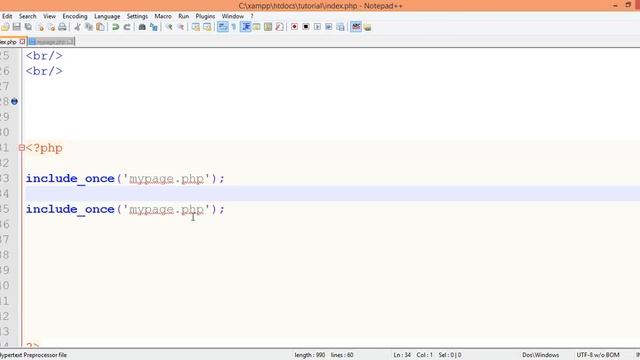This screenshot has height=360, width=640.
Task: Toggle synchronized horizontal scrolling
Action: (x=207, y=27)
